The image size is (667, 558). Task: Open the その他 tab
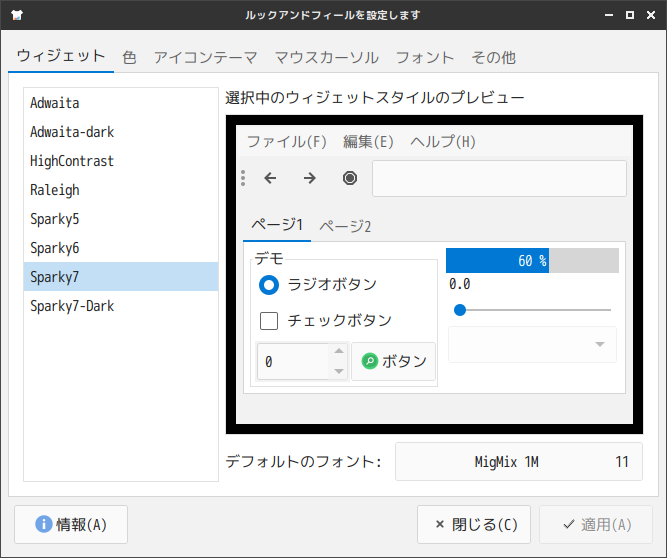point(493,57)
